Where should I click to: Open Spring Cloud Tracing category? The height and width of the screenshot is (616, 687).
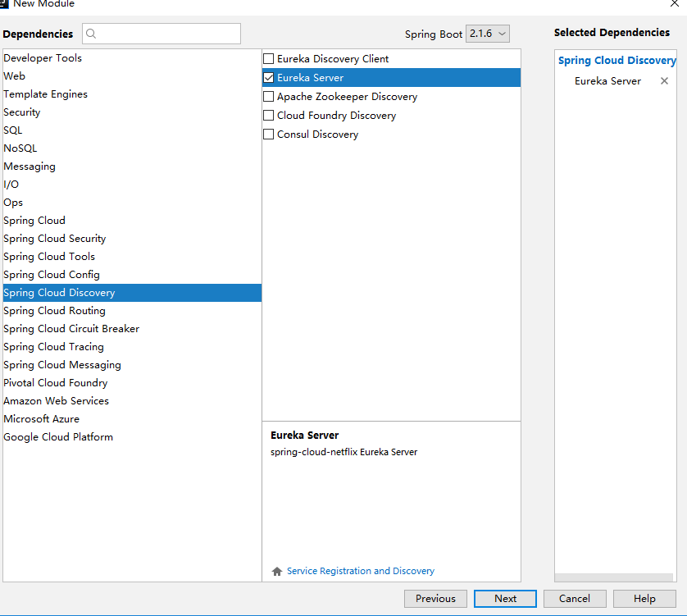point(132,347)
